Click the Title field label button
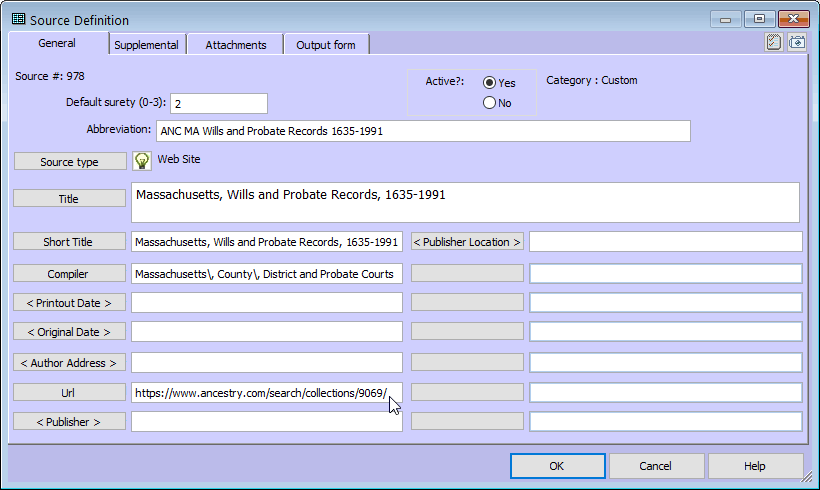Viewport: 820px width, 490px height. pos(69,199)
